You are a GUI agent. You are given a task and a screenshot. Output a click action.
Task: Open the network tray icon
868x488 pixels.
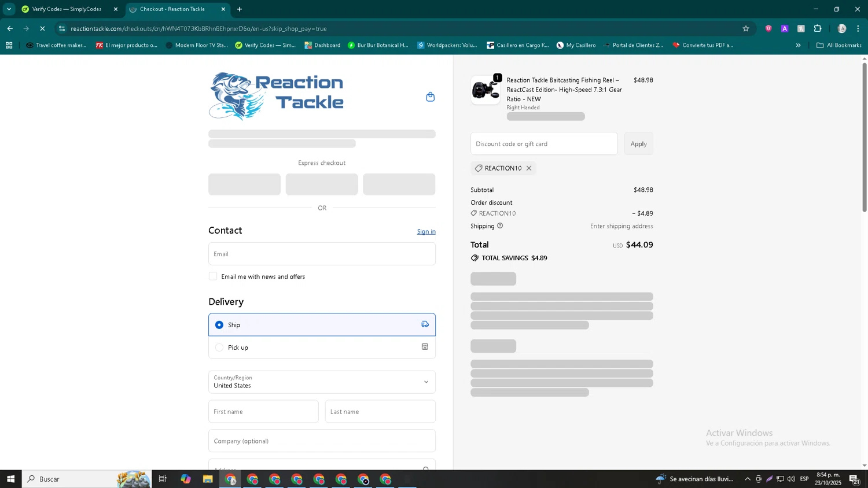(780, 479)
